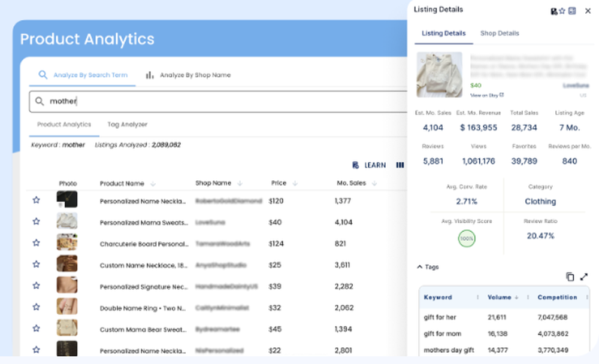This screenshot has width=599, height=364.
Task: Click the LEARN document icon above the table
Action: coord(355,165)
